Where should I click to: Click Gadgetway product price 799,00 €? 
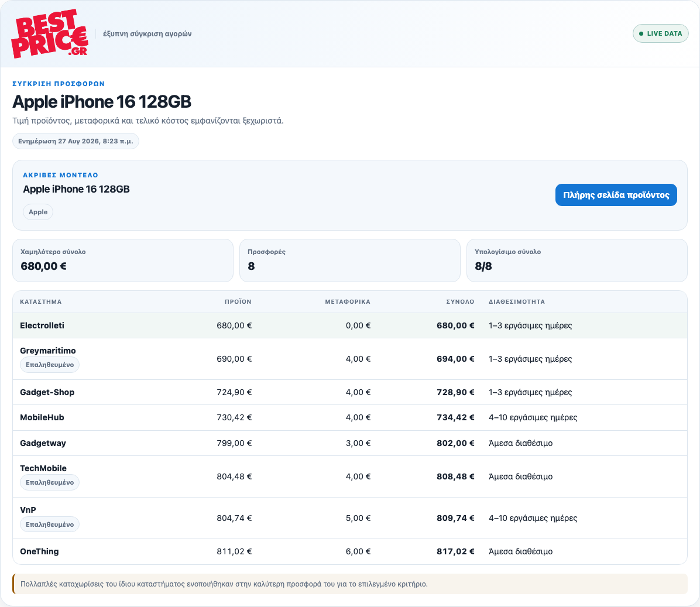[x=234, y=443]
